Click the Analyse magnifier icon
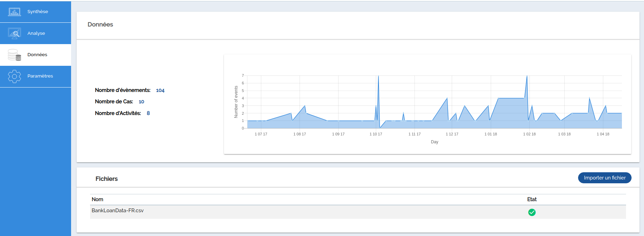Viewport: 644px width, 236px height. coord(14,33)
